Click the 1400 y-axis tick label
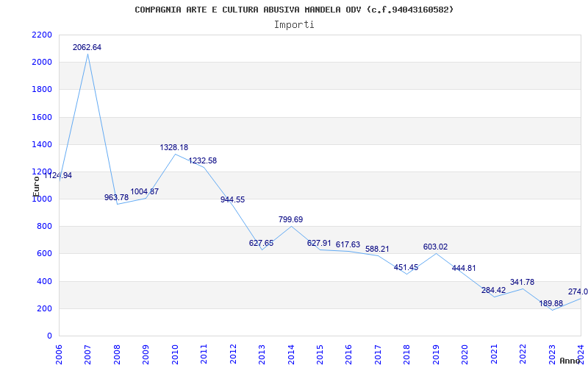The width and height of the screenshot is (588, 368). tap(43, 144)
